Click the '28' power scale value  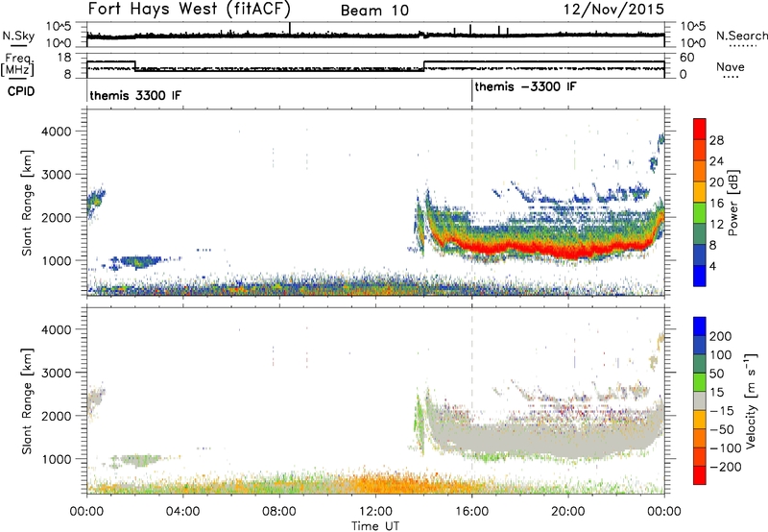point(716,140)
